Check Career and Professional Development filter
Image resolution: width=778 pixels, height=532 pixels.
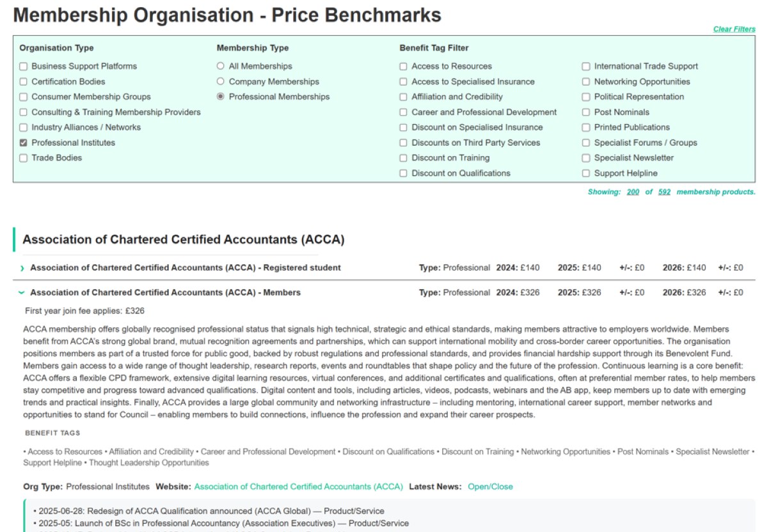[403, 113]
